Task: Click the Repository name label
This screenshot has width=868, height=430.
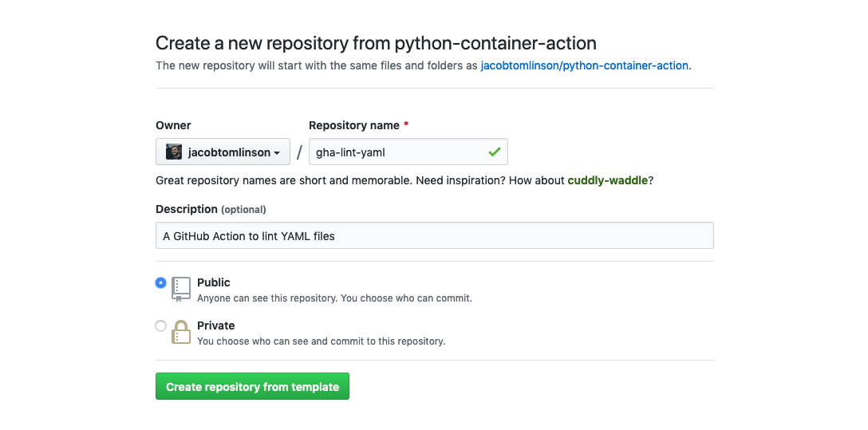Action: [354, 125]
